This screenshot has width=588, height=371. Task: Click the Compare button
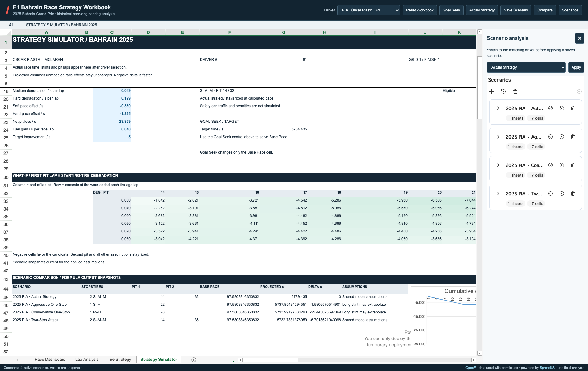click(545, 10)
